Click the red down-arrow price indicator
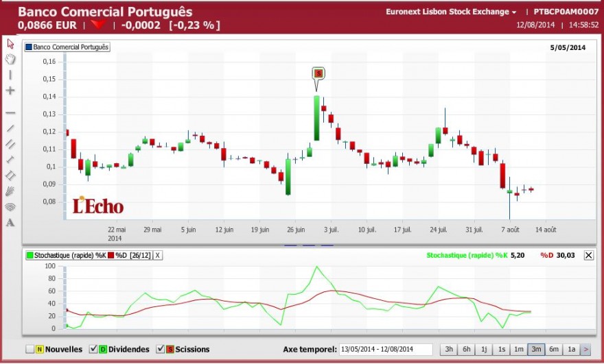 99,25
